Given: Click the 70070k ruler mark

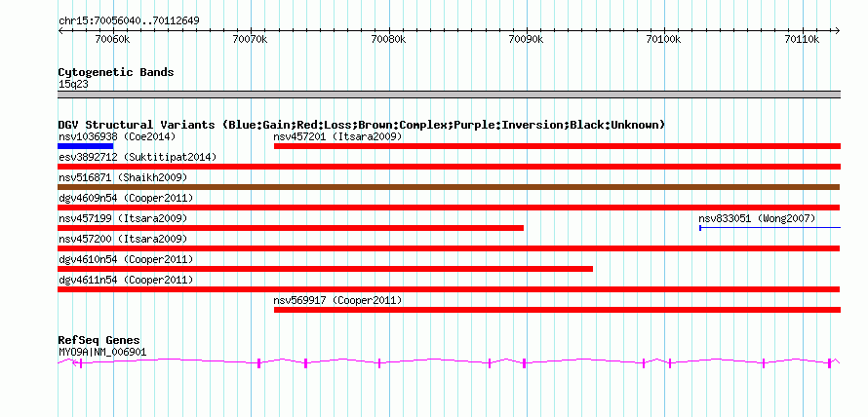Looking at the screenshot, I should click(251, 40).
